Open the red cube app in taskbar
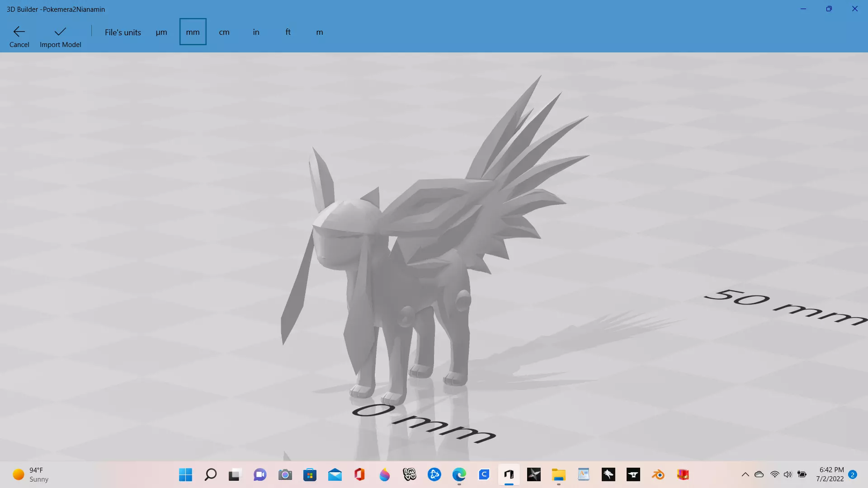The width and height of the screenshot is (868, 488). click(683, 474)
